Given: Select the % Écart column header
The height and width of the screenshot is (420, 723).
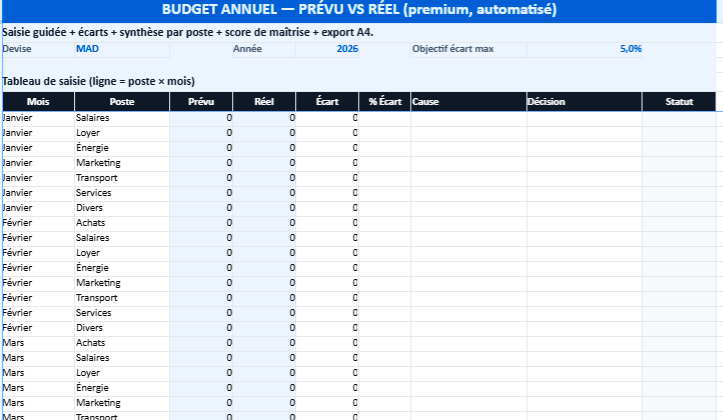Looking at the screenshot, I should point(384,102).
